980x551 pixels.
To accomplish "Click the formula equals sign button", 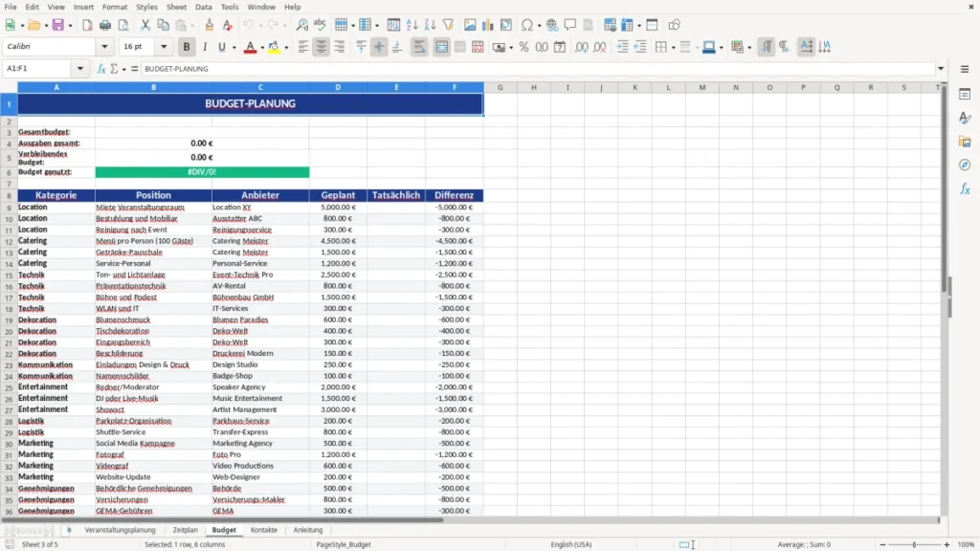I will pos(134,69).
